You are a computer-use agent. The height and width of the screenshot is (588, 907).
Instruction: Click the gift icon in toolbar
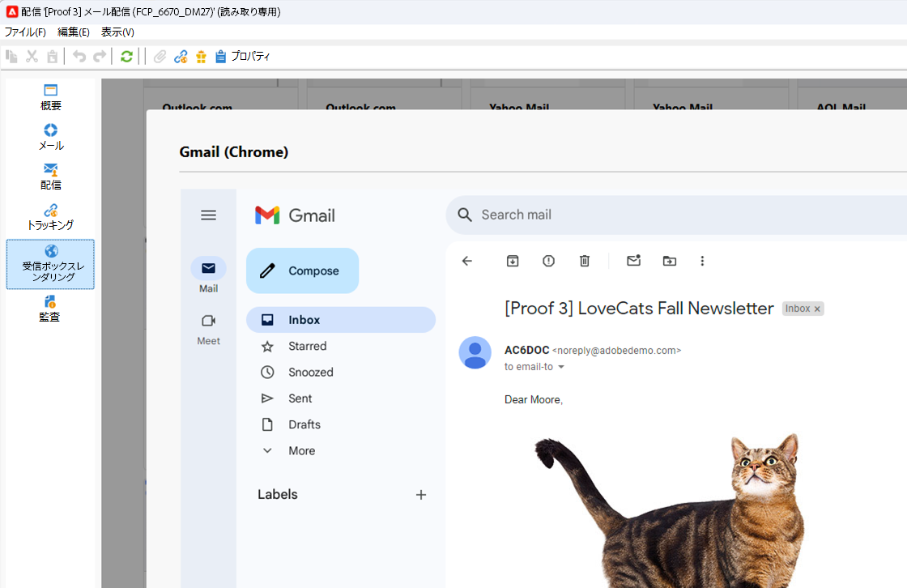click(x=201, y=56)
